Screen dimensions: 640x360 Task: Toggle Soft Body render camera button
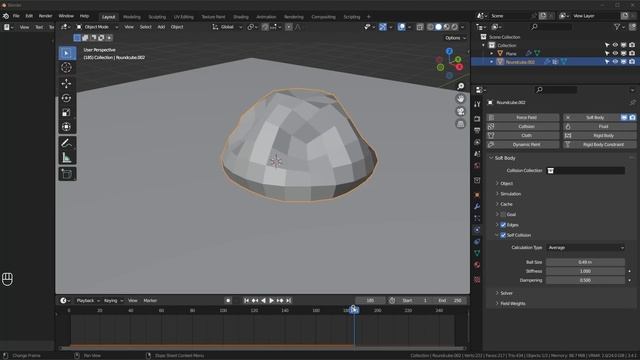coord(632,118)
